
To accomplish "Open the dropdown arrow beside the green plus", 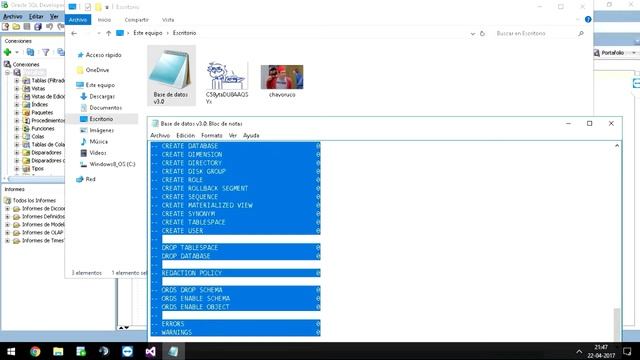I will (17, 52).
